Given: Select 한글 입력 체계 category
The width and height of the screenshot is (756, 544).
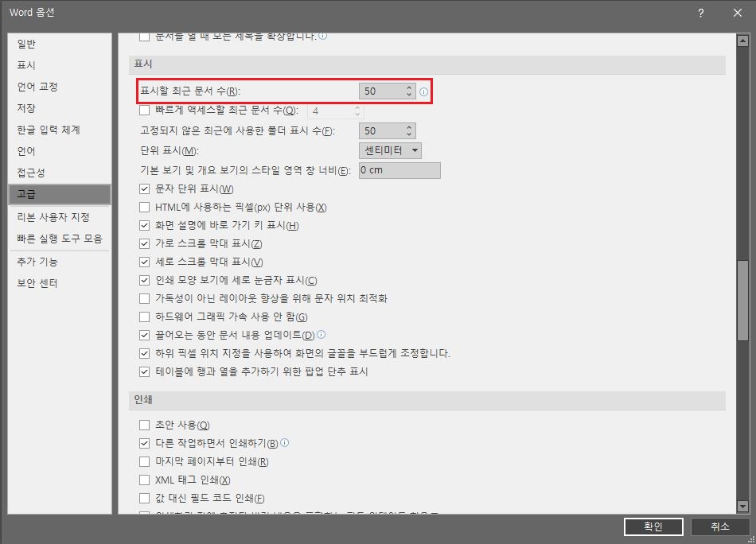Looking at the screenshot, I should point(60,130).
